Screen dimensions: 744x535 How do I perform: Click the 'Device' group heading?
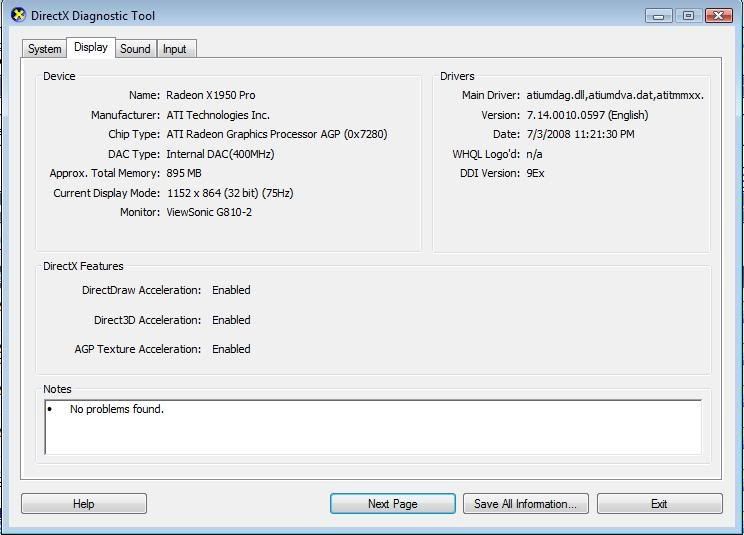[x=59, y=76]
